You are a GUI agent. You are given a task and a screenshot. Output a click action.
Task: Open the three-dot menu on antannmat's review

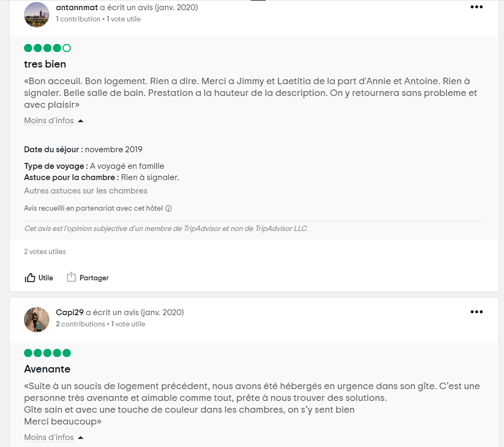click(476, 7)
